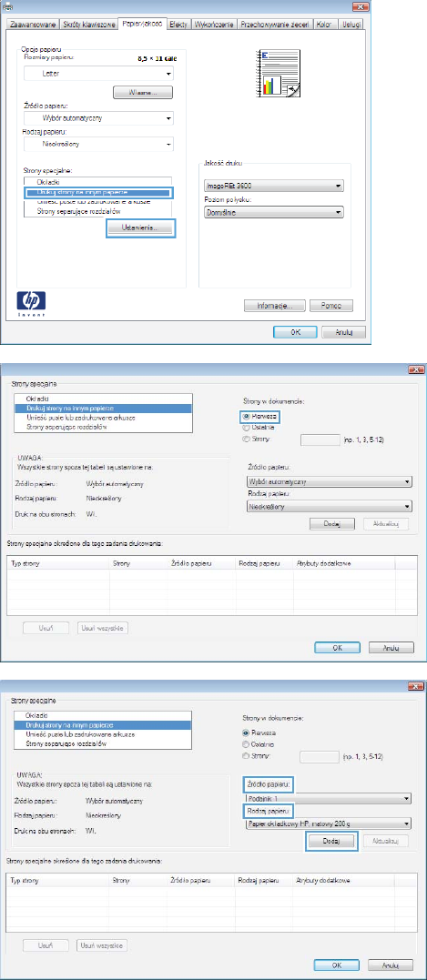The height and width of the screenshot is (980, 427).
Task: Expand the Domyślnie gloss level dropdown
Action: pos(274,213)
